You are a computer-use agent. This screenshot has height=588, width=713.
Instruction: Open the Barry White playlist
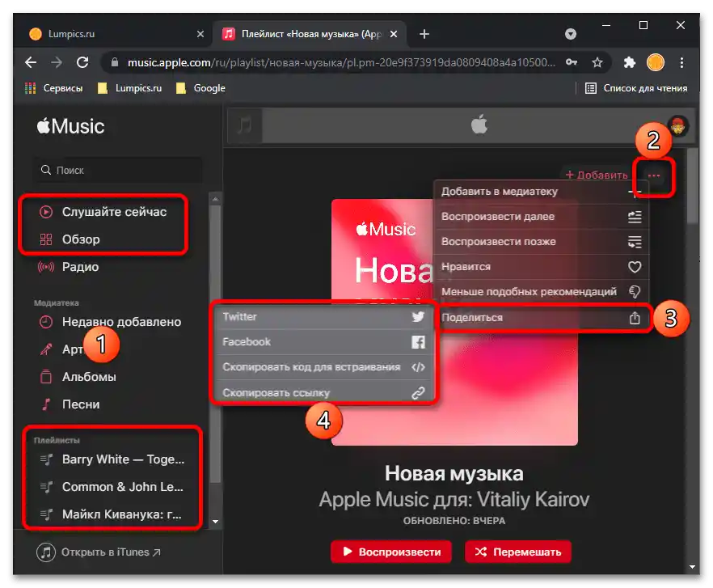[x=112, y=459]
